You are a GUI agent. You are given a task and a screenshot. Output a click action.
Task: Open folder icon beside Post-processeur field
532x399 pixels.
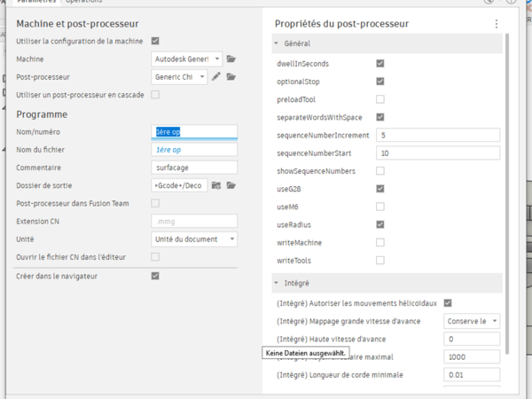click(x=231, y=77)
